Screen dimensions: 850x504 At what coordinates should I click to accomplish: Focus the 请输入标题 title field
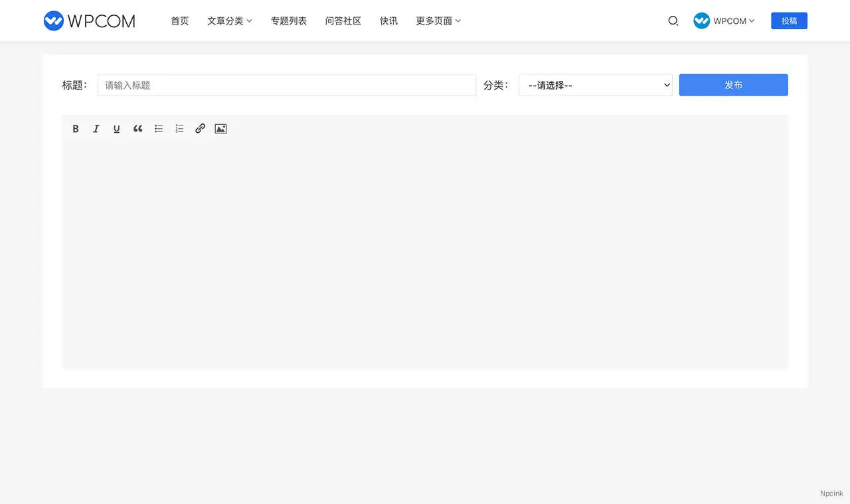(x=287, y=85)
